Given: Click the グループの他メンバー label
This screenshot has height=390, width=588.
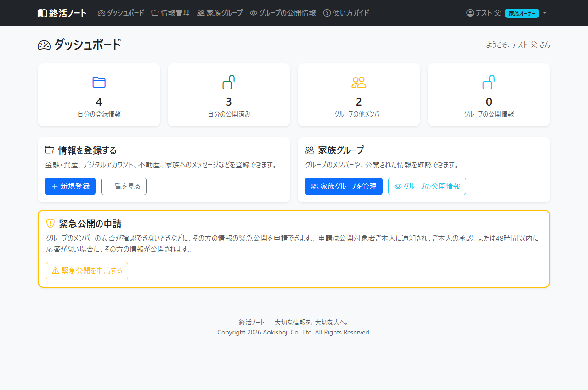Looking at the screenshot, I should pyautogui.click(x=359, y=114).
